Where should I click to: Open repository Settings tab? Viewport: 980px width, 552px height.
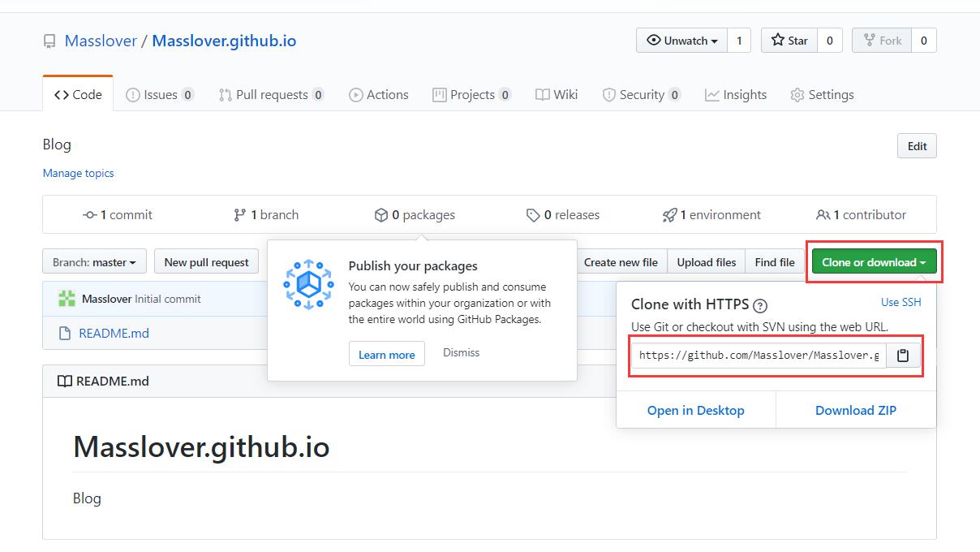click(822, 94)
